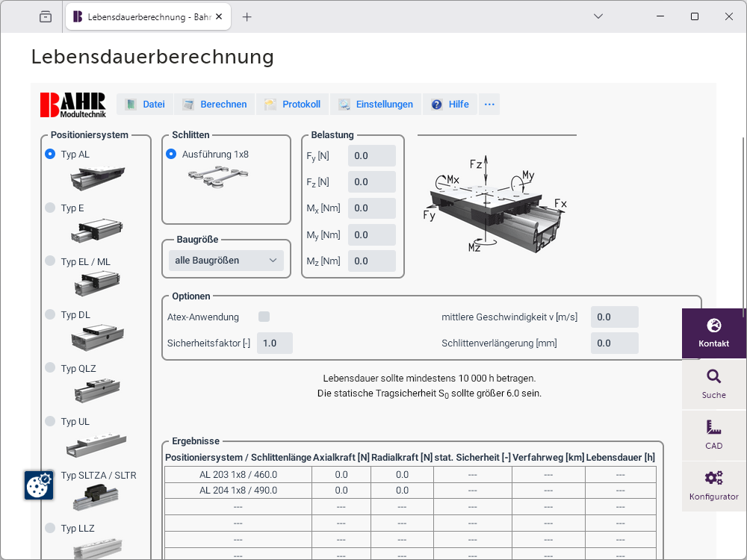The image size is (747, 560).
Task: Open a new browser tab
Action: [x=247, y=16]
